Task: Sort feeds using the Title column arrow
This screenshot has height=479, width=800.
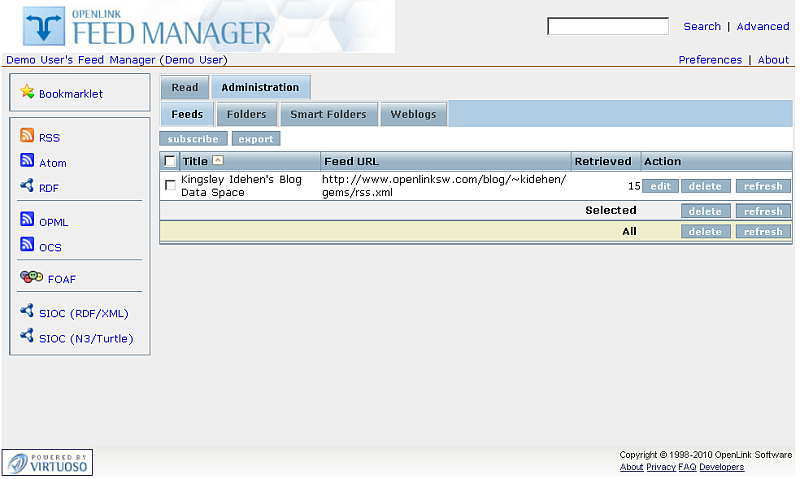Action: point(218,161)
